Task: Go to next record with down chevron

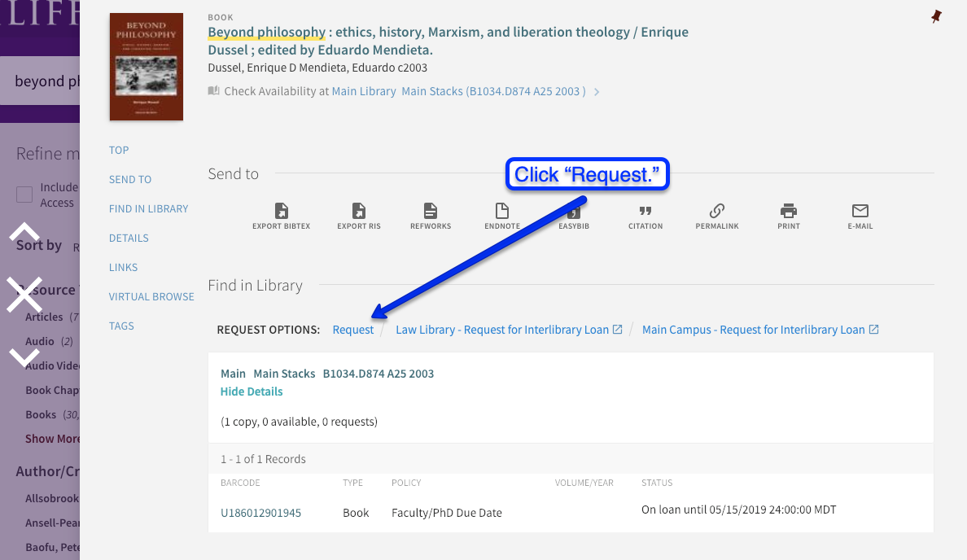Action: (x=24, y=356)
